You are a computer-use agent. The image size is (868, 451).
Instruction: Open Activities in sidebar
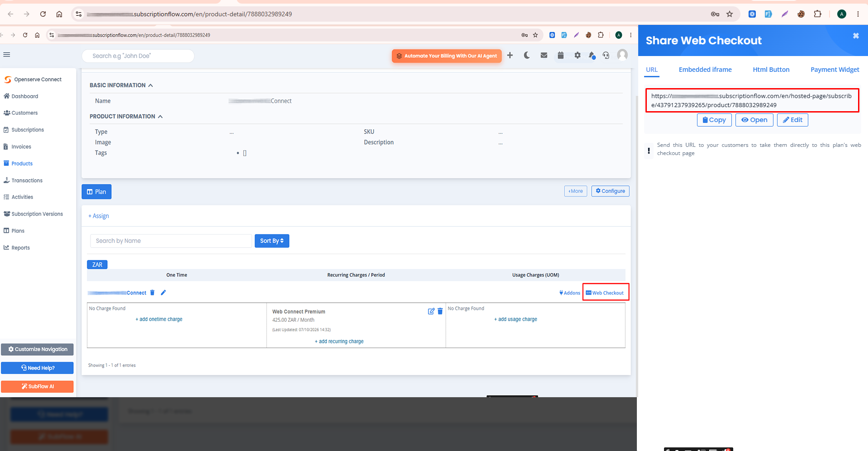point(18,197)
